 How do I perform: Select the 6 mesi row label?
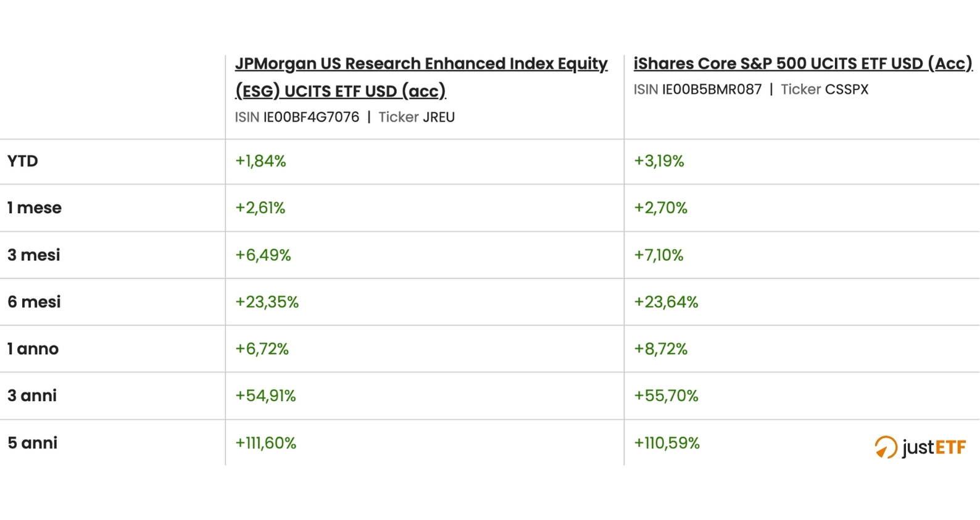(x=34, y=302)
